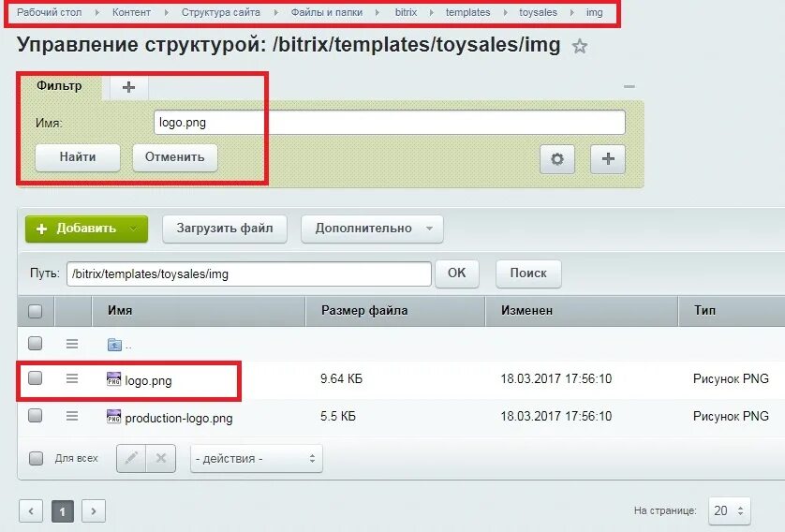Open row actions menu for logo.png
The width and height of the screenshot is (785, 532).
(72, 378)
